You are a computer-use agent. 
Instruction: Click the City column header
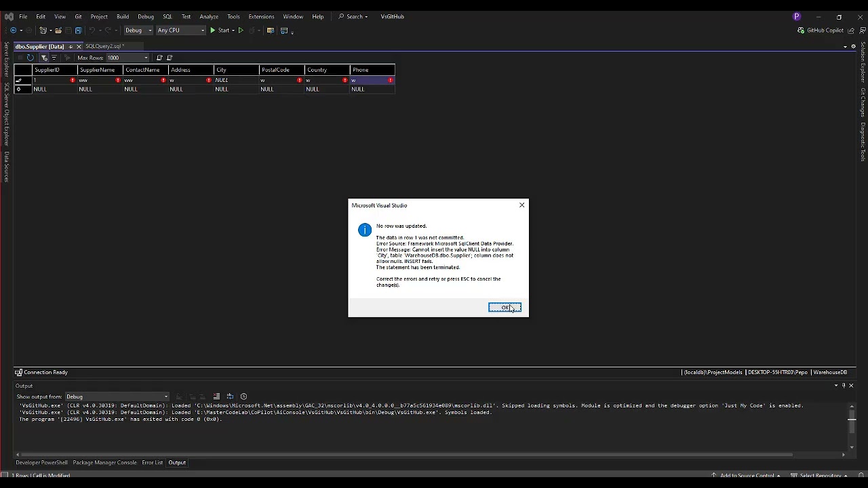click(x=237, y=70)
